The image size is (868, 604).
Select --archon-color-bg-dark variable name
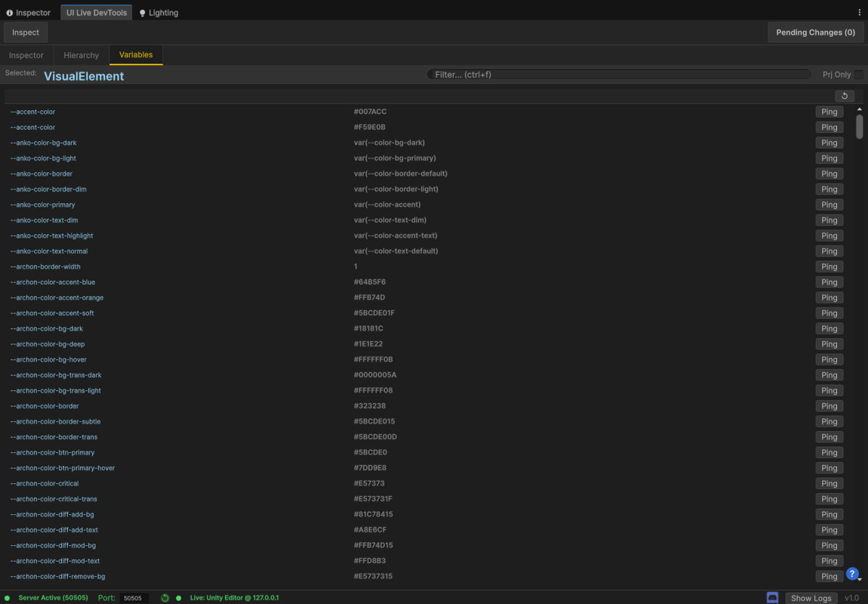pos(47,328)
